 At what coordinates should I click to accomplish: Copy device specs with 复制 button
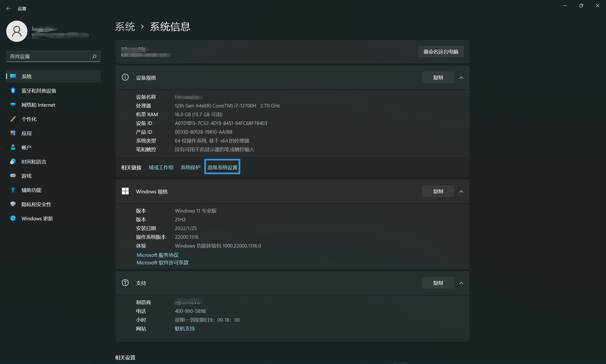438,78
